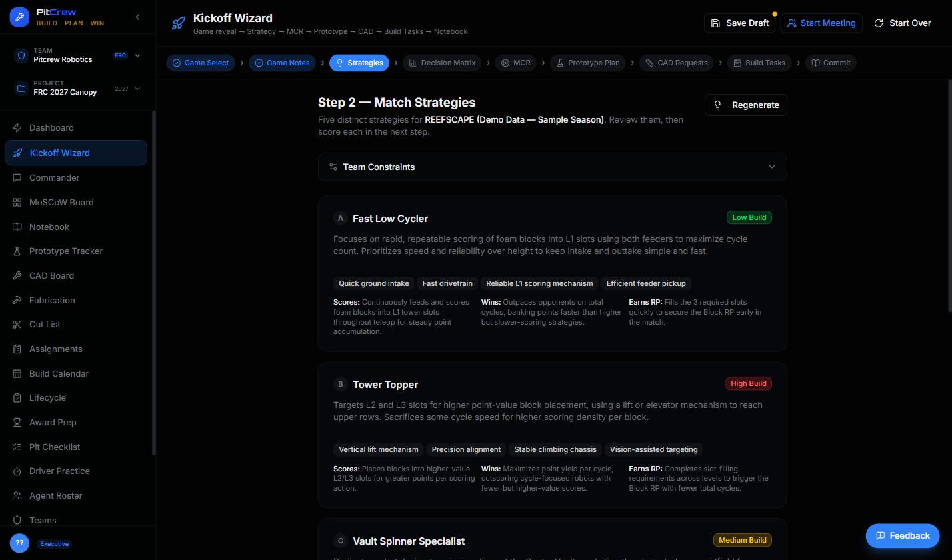
Task: Open the Commander chat page
Action: pyautogui.click(x=76, y=178)
